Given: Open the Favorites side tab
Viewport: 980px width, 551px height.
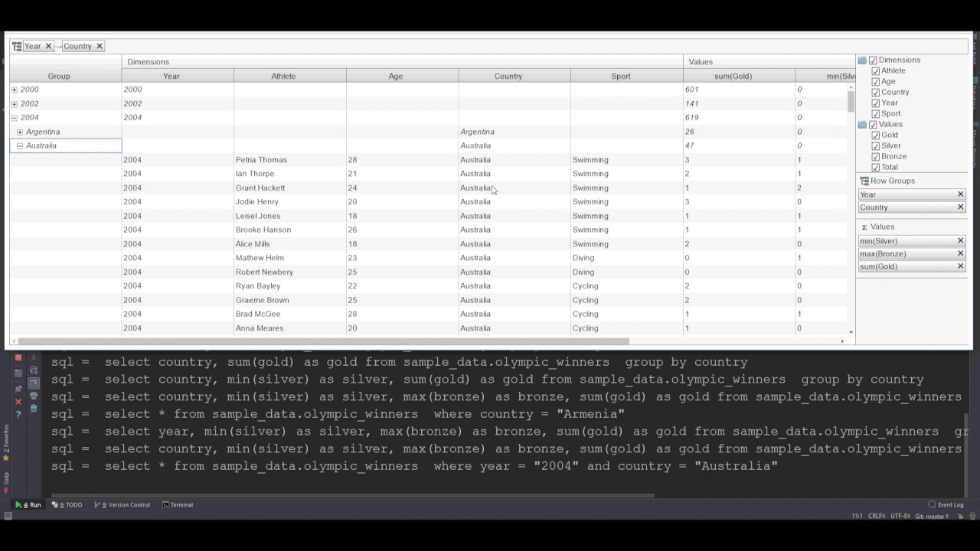Looking at the screenshot, I should (6, 444).
